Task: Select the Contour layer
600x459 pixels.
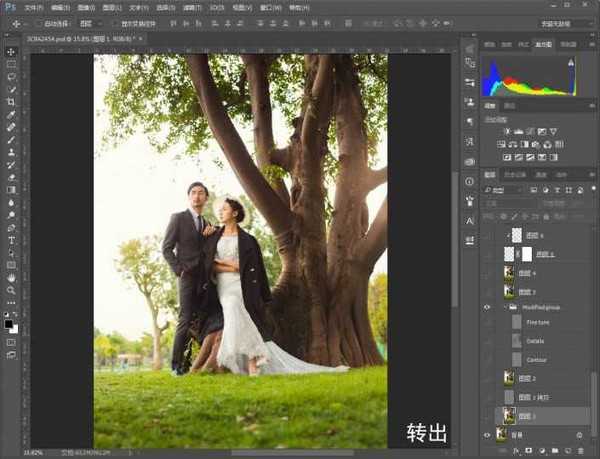Action: click(x=536, y=359)
